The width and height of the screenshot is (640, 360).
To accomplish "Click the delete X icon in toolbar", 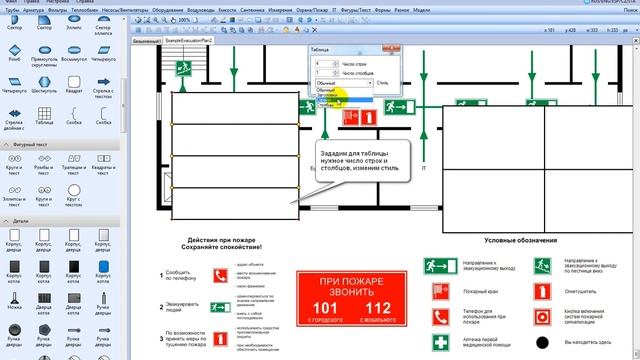I will click(315, 30).
